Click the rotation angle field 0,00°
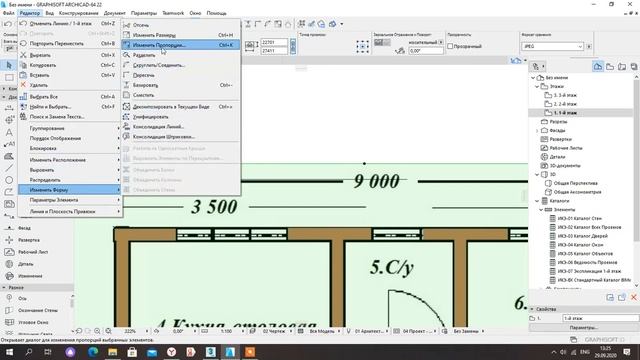 [x=425, y=51]
